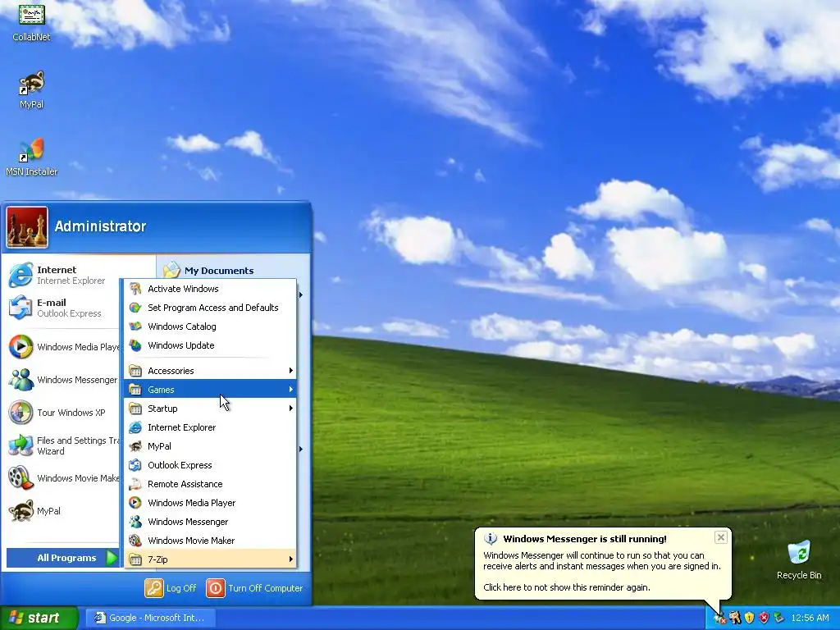This screenshot has width=840, height=630.
Task: Expand the Startup submenu
Action: pyautogui.click(x=210, y=409)
